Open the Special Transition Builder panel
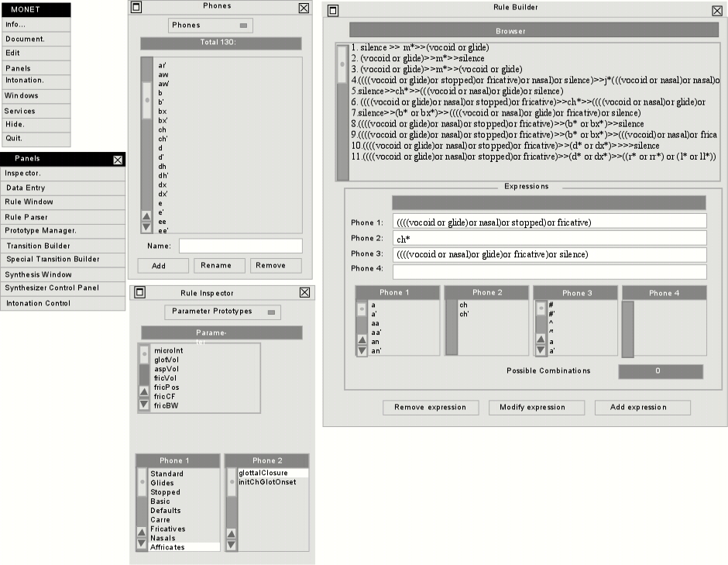Image resolution: width=728 pixels, height=565 pixels. click(63, 260)
